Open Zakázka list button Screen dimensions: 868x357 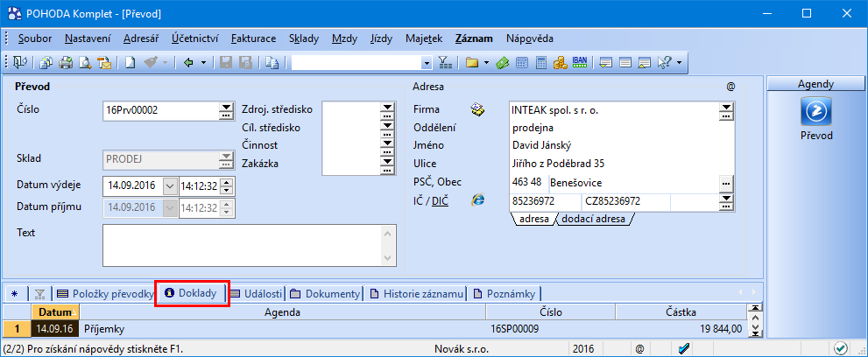[387, 164]
